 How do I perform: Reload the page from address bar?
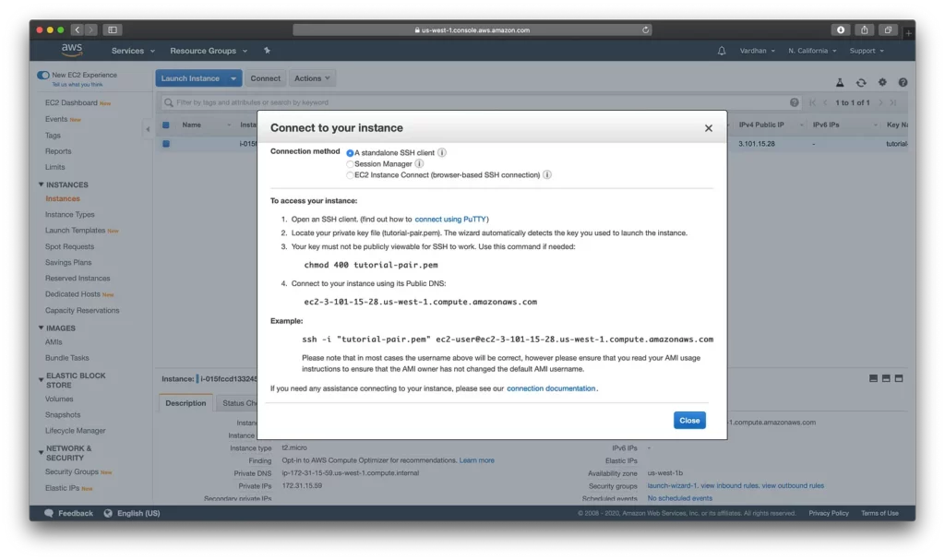645,30
